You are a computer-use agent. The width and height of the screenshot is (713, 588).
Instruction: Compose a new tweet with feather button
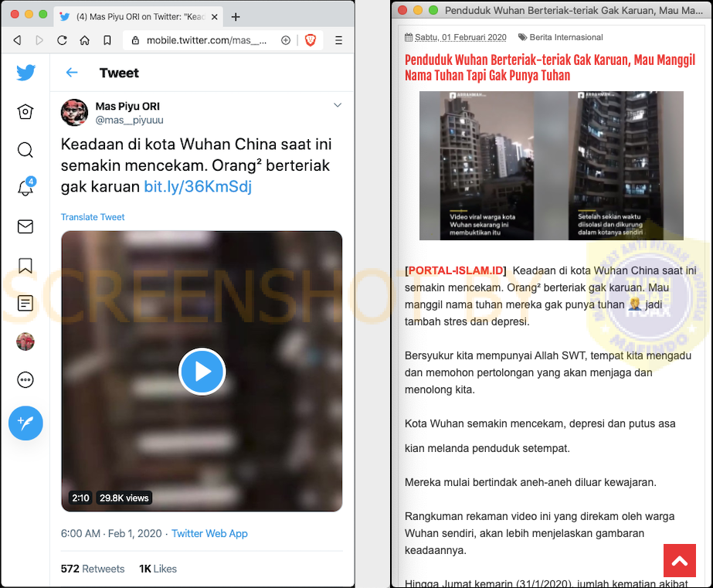(26, 423)
